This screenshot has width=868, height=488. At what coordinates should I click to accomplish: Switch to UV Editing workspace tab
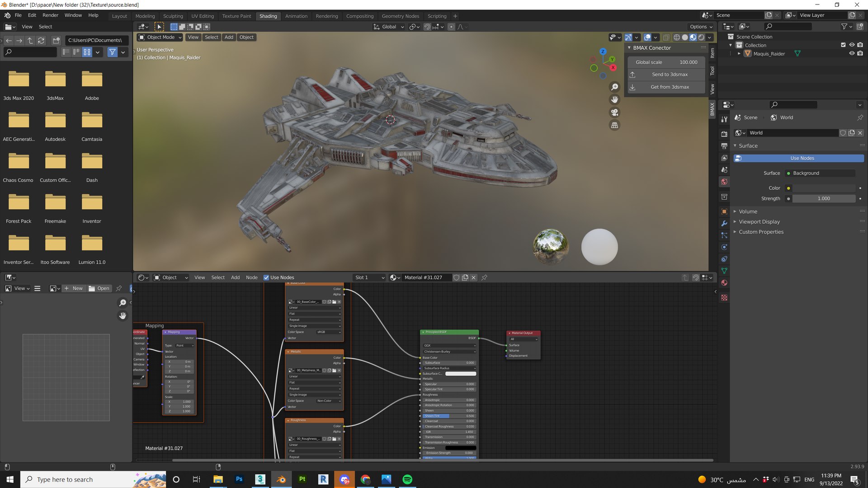coord(203,16)
